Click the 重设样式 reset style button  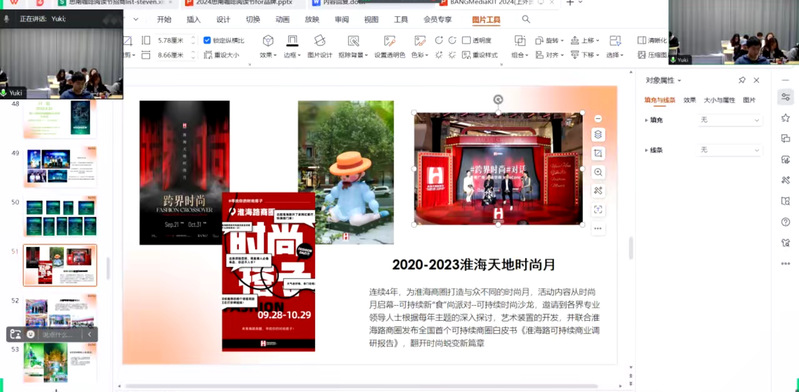(x=480, y=55)
